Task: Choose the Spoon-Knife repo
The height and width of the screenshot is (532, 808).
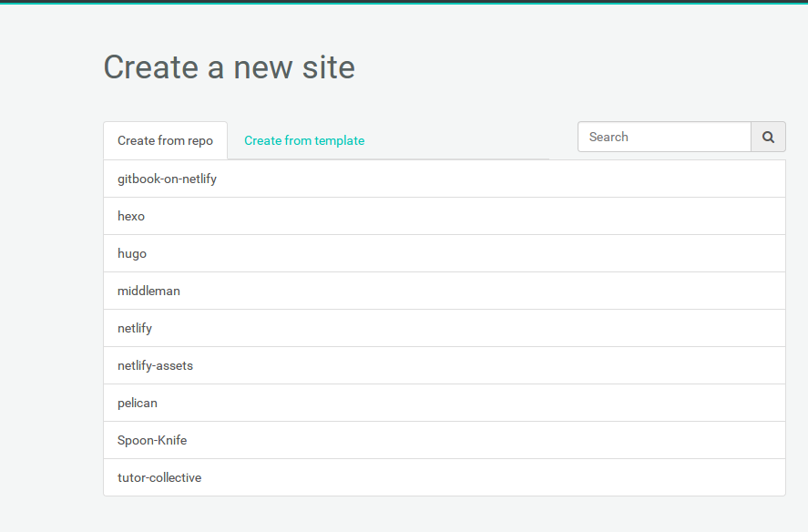Action: (x=445, y=441)
